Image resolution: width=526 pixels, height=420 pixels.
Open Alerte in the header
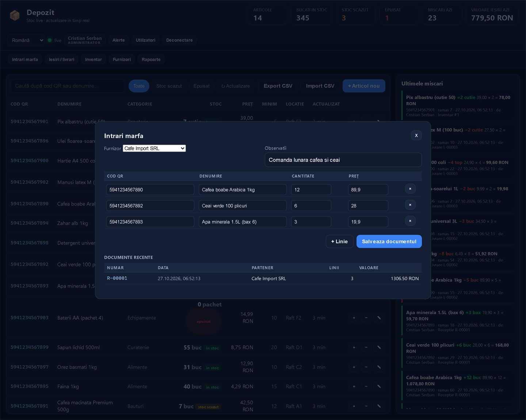(x=119, y=40)
